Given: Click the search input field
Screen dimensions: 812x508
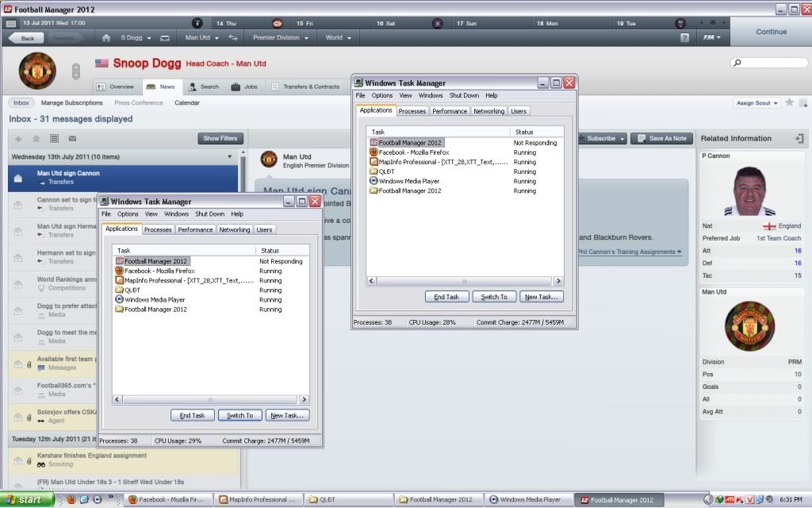Looking at the screenshot, I should (x=769, y=63).
